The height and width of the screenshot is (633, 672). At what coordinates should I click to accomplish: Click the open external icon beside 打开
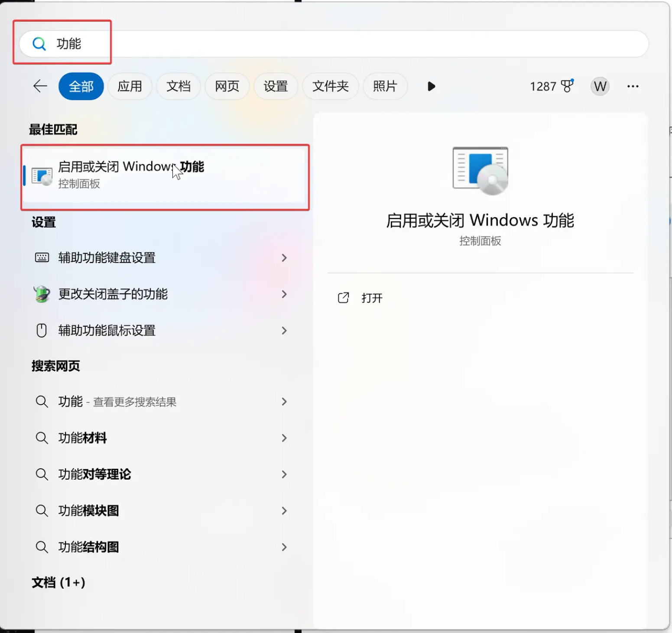click(343, 298)
